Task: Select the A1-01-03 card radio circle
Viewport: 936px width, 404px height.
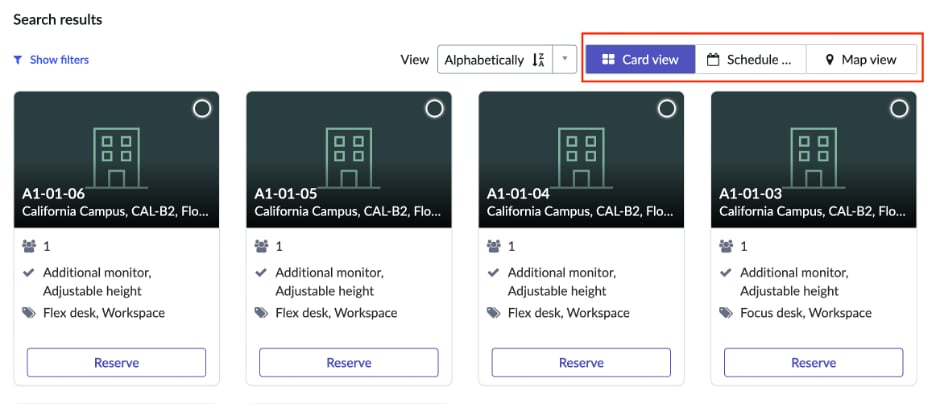Action: click(x=899, y=109)
